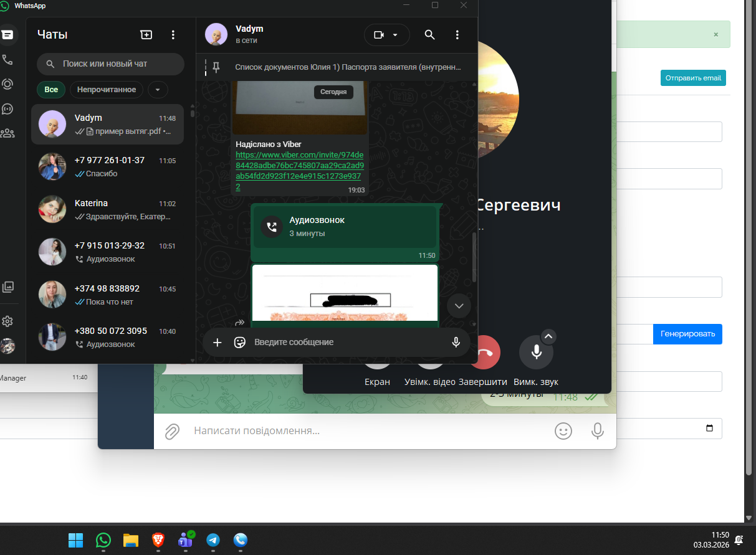The height and width of the screenshot is (555, 756).
Task: Open the media gallery icon in WhatsApp sidebar
Action: [7, 287]
